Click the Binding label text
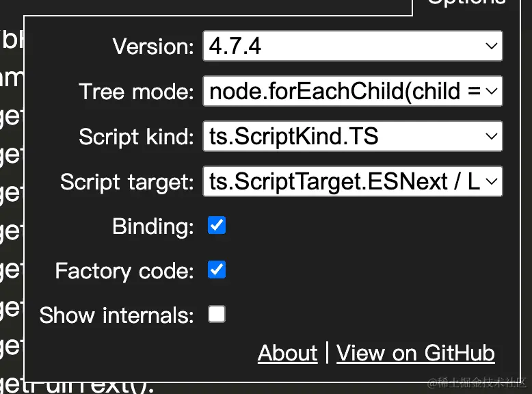The height and width of the screenshot is (394, 532). tap(153, 226)
